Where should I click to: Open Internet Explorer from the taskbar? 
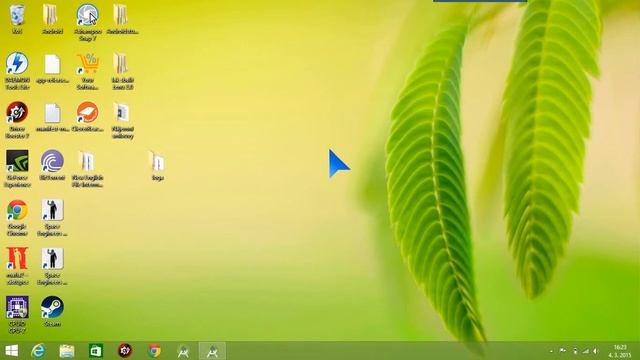pyautogui.click(x=38, y=351)
